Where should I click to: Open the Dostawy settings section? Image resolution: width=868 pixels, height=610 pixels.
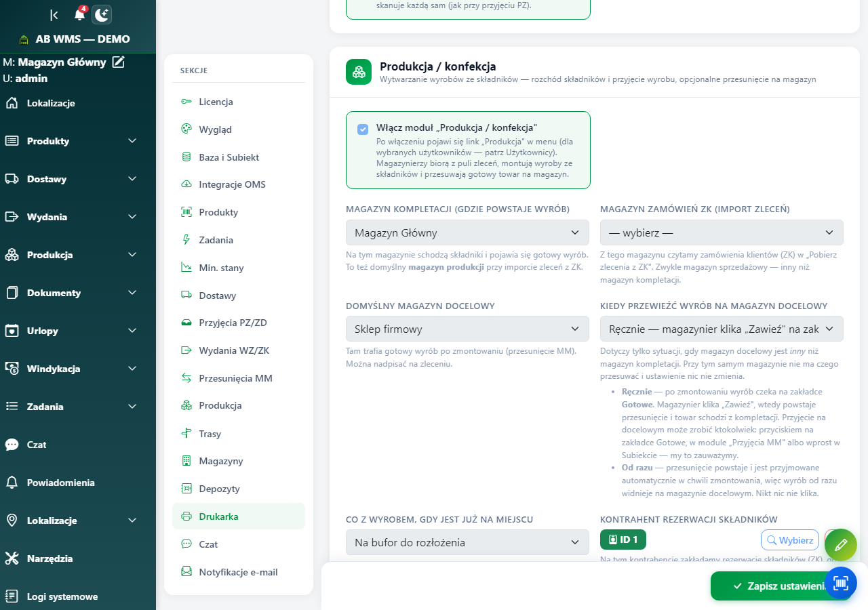tap(239, 296)
